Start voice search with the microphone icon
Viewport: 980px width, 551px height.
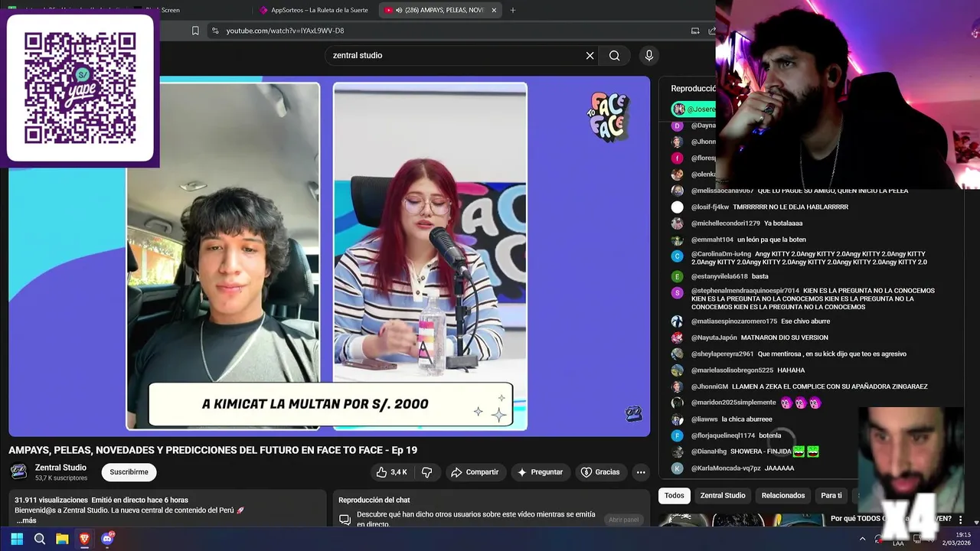649,55
